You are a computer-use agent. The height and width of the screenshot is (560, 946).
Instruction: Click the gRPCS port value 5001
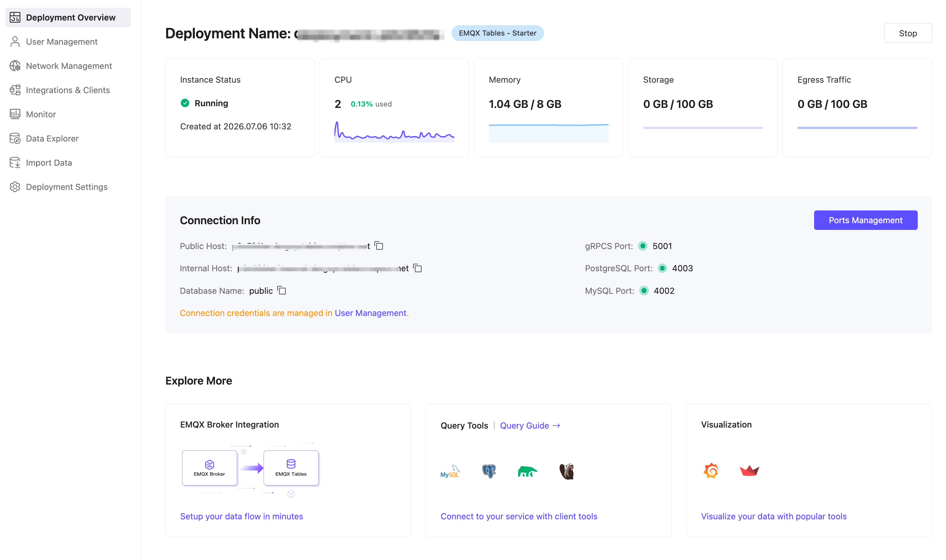(662, 246)
